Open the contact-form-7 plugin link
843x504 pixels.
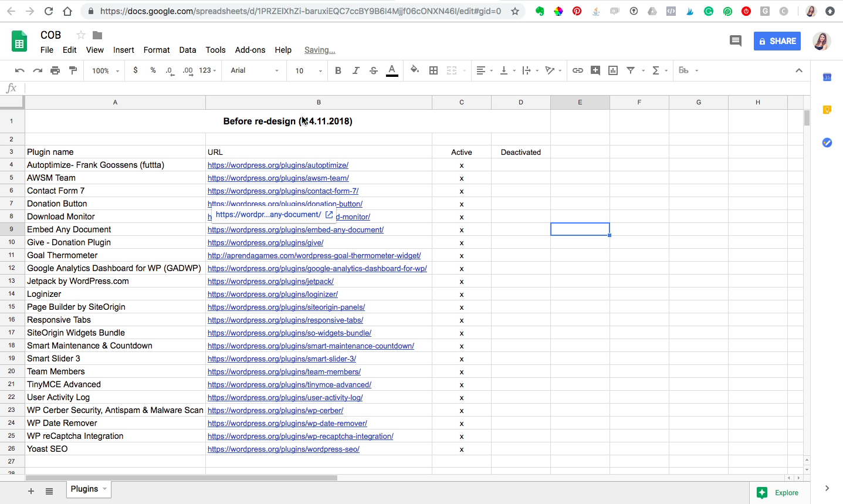(x=283, y=191)
